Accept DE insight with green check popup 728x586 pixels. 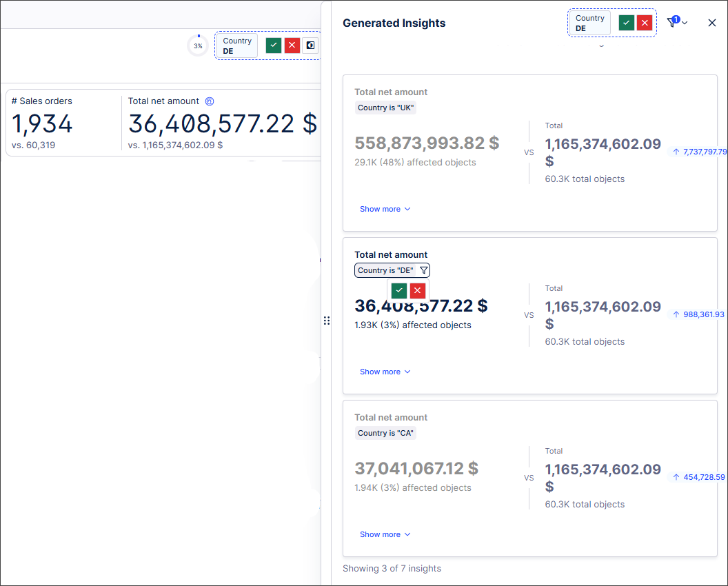399,291
